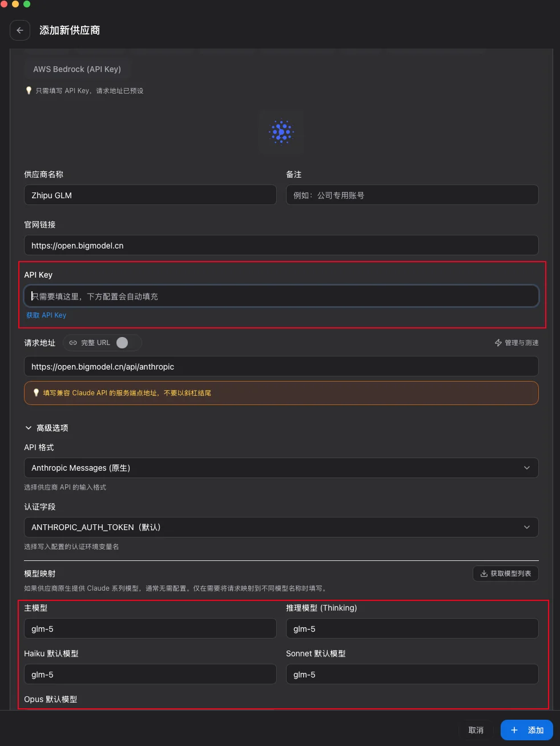Click the lightbulb icon in the orange warning banner
Viewport: 560px width, 746px height.
point(37,393)
